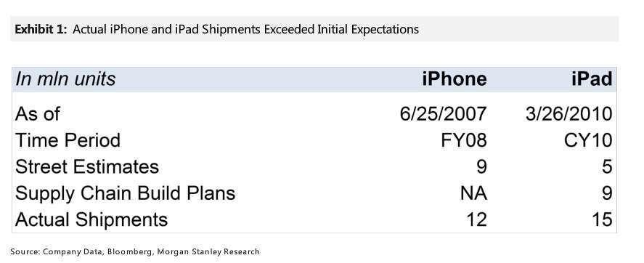Screen dimensions: 644x263
Task: Click the iPad column header
Action: point(592,78)
